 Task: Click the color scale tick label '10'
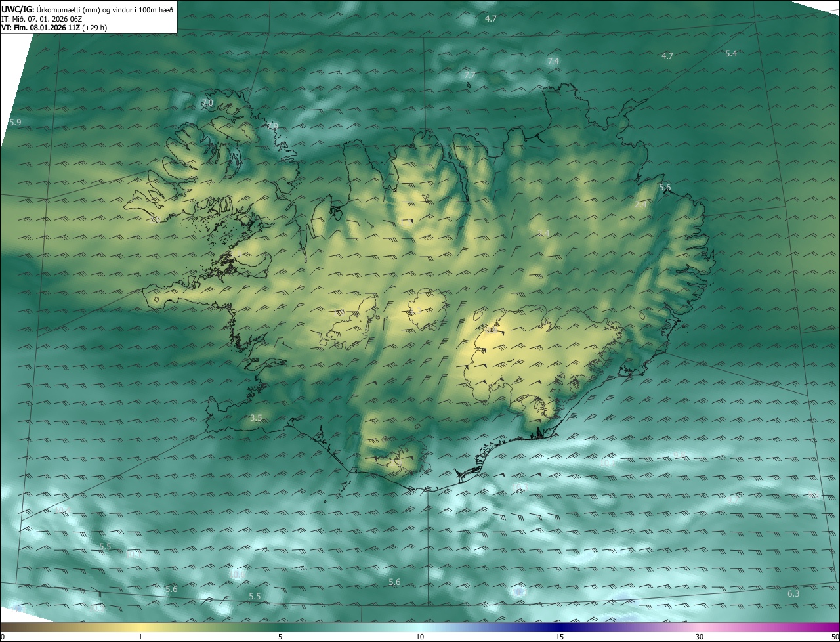(x=420, y=637)
